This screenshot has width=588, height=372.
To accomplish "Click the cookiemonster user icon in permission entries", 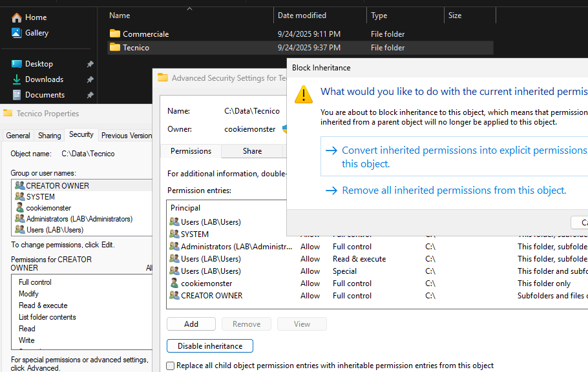I will click(174, 284).
